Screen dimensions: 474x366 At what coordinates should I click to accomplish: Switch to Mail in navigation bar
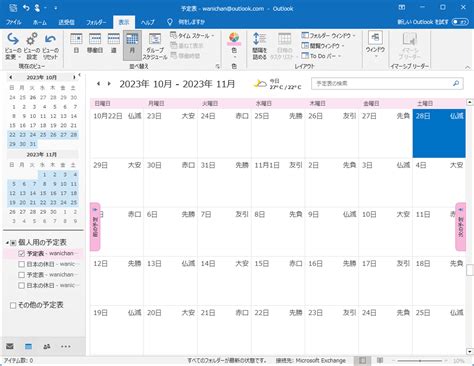(10, 346)
